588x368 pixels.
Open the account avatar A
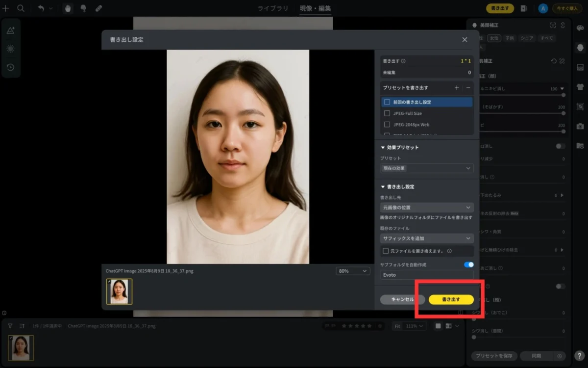pyautogui.click(x=543, y=8)
